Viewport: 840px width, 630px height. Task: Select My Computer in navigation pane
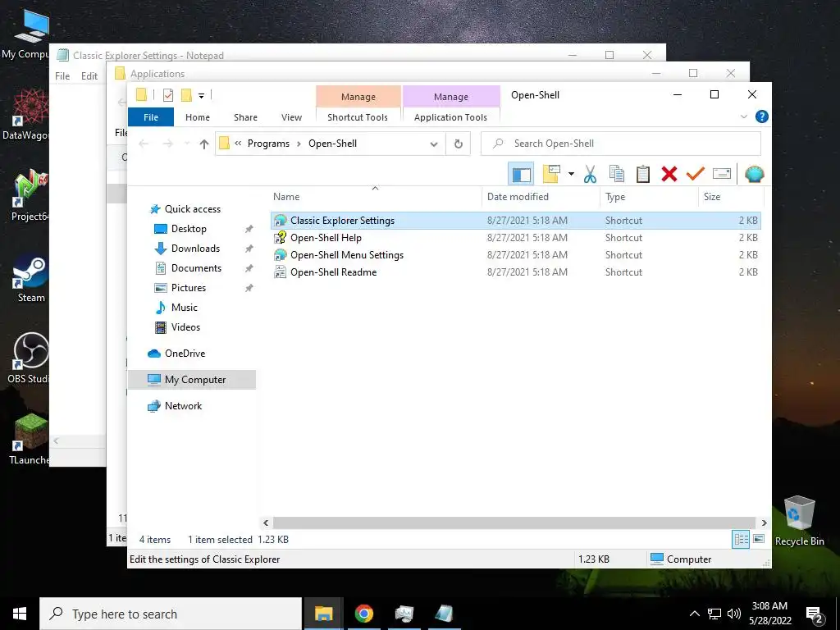click(x=192, y=379)
